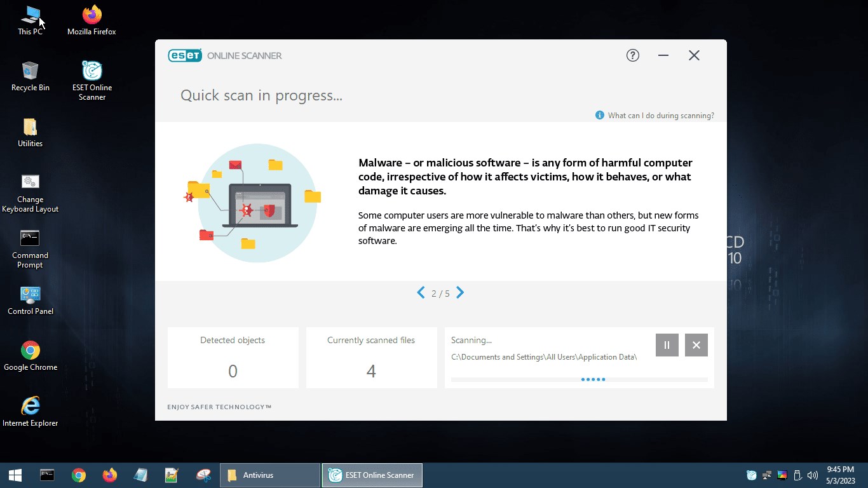Viewport: 868px width, 488px height.
Task: Select the Mozilla Firefox desktop shortcut
Action: tap(92, 20)
